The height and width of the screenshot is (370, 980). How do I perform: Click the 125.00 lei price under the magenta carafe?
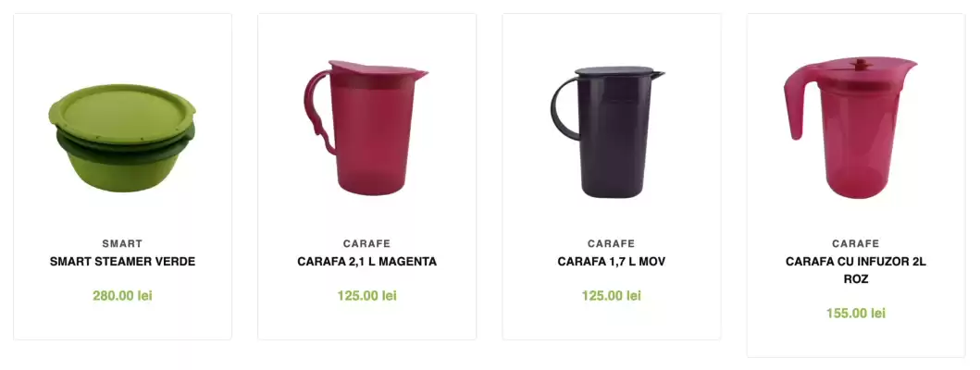[366, 296]
